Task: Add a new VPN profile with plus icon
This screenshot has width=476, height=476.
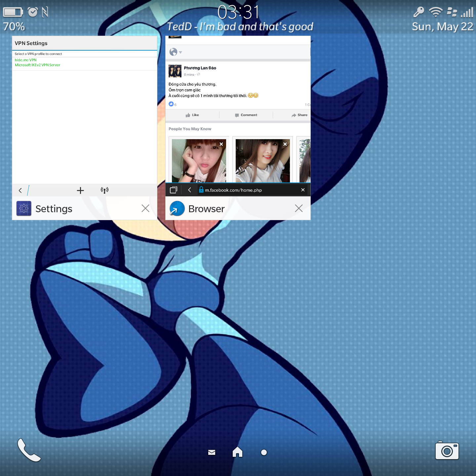Action: (x=80, y=190)
